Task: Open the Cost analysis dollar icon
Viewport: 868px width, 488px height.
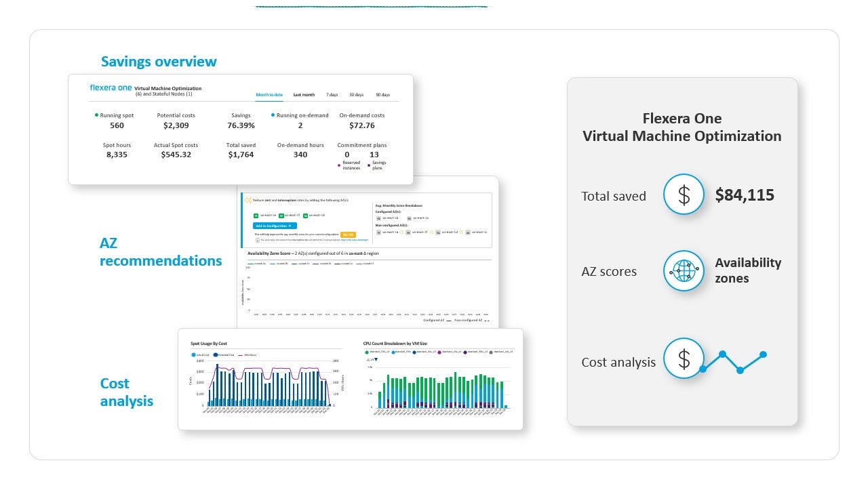Action: click(x=683, y=359)
